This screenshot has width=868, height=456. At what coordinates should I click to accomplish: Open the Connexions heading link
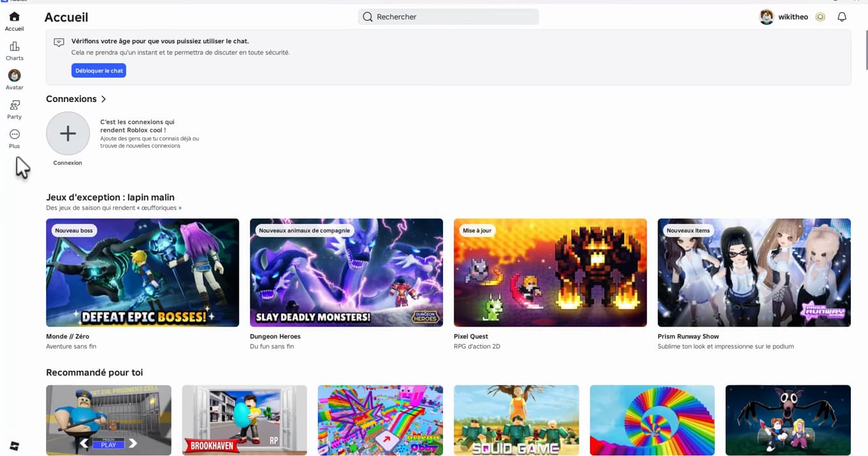(x=71, y=99)
